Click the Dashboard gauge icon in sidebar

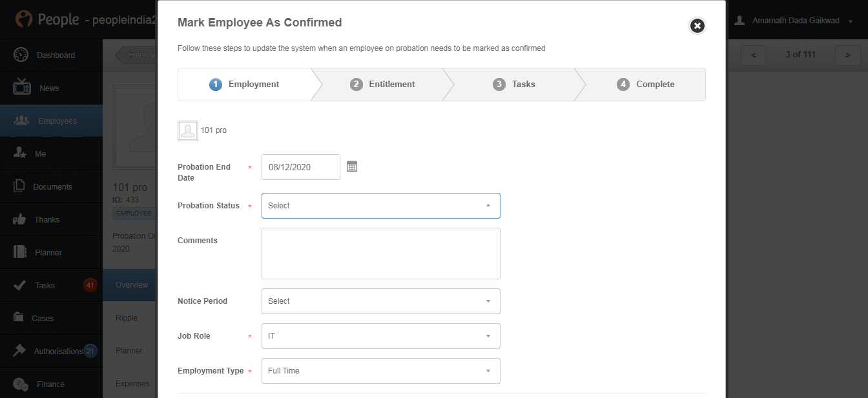tap(21, 55)
